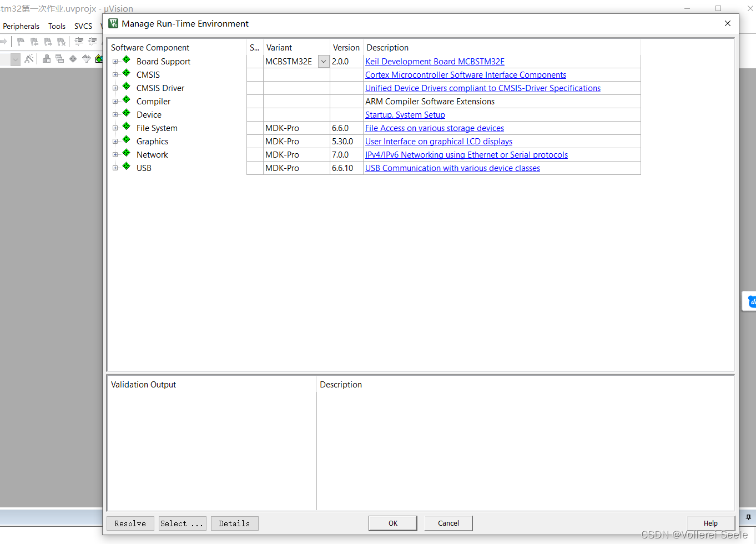756x544 pixels.
Task: Click the Select Software Packs toolbar icon
Action: (86, 58)
